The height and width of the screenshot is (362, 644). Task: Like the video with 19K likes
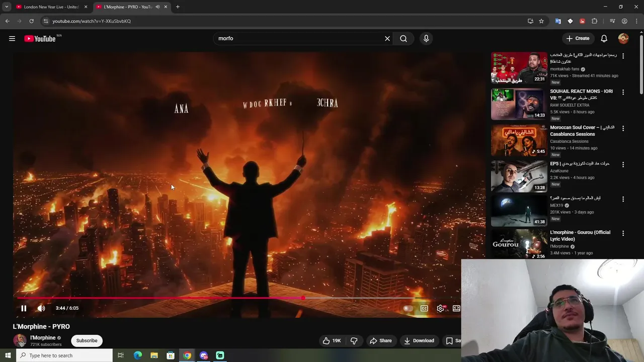point(332,341)
